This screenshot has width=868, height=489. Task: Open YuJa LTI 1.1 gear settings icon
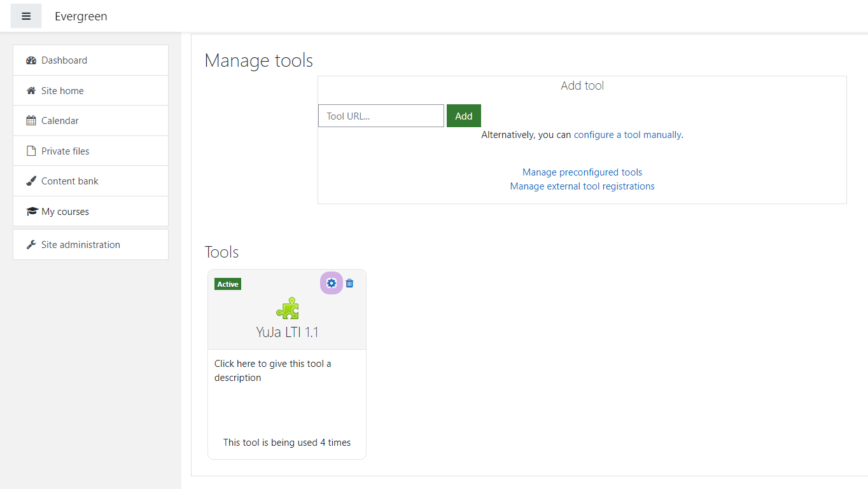click(331, 283)
